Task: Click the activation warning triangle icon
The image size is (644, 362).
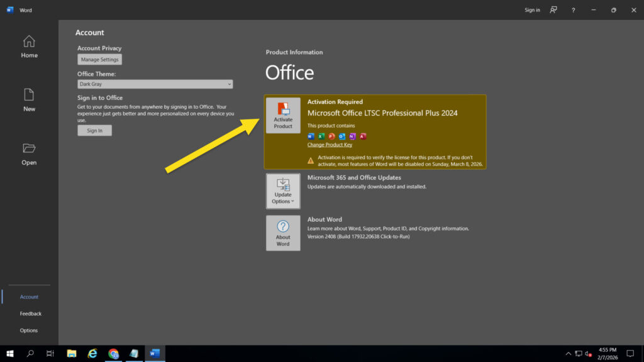Action: (x=311, y=160)
